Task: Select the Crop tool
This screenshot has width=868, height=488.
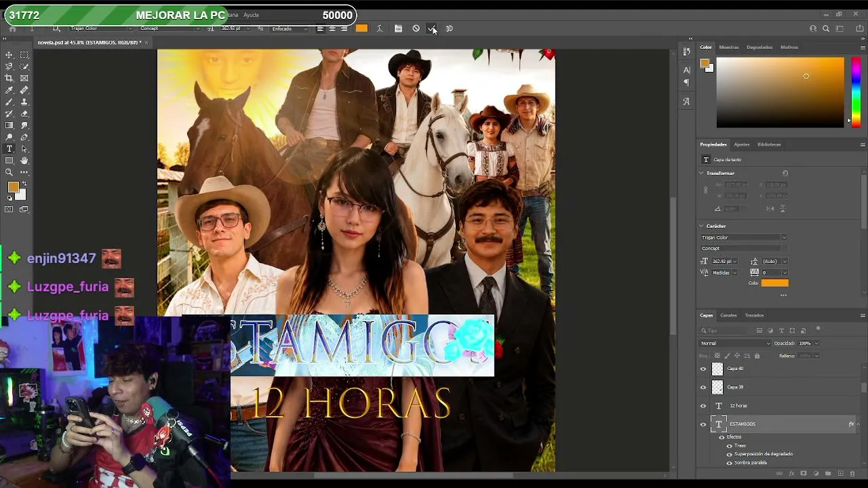Action: 9,79
